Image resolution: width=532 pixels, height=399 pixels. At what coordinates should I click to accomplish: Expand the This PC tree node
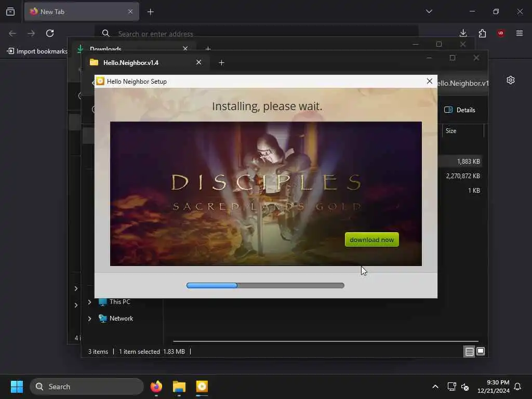(89, 302)
